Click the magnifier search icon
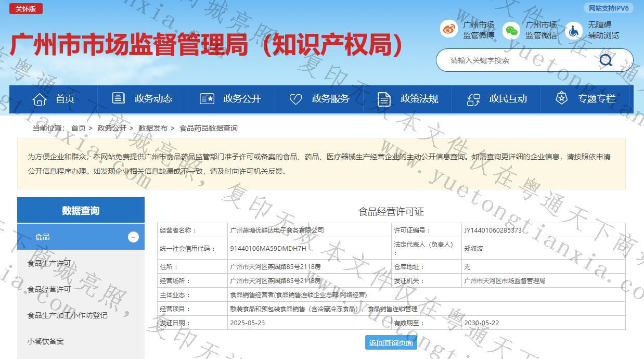The image size is (644, 359). [x=606, y=60]
